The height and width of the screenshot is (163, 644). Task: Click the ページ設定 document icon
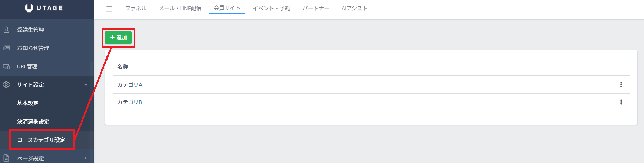click(x=6, y=158)
